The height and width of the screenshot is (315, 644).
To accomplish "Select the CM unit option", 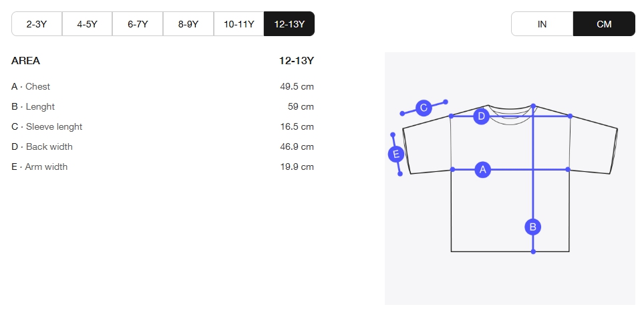I will click(604, 24).
